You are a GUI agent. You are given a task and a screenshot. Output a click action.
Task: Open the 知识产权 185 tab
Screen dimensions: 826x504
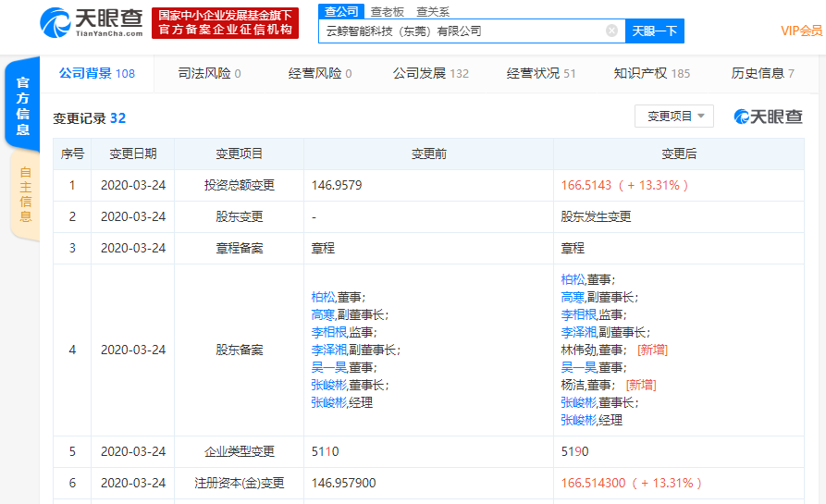click(651, 73)
